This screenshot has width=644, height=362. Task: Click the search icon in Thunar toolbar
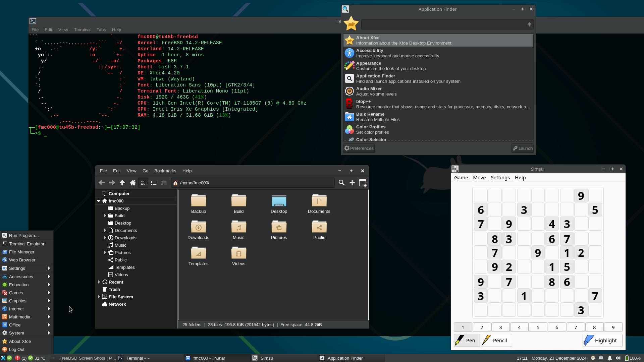[x=341, y=183]
